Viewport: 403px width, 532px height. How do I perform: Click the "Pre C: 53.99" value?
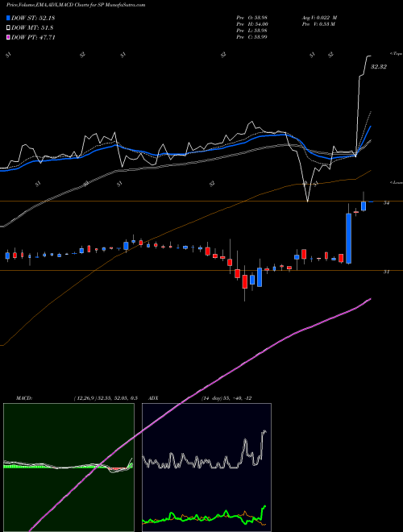tap(251, 37)
